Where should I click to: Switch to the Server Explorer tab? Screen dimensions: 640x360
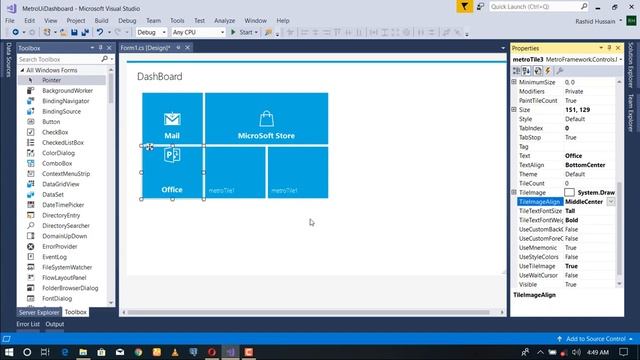coord(39,312)
